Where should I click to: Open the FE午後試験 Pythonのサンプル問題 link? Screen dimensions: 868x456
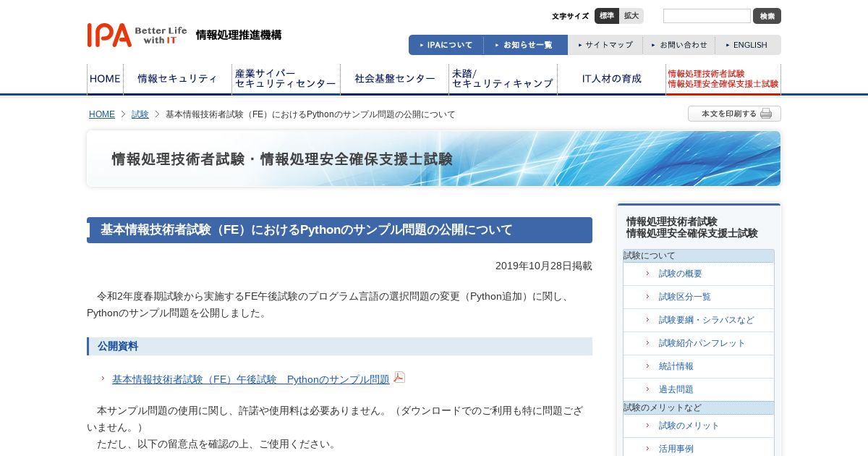pos(250,379)
